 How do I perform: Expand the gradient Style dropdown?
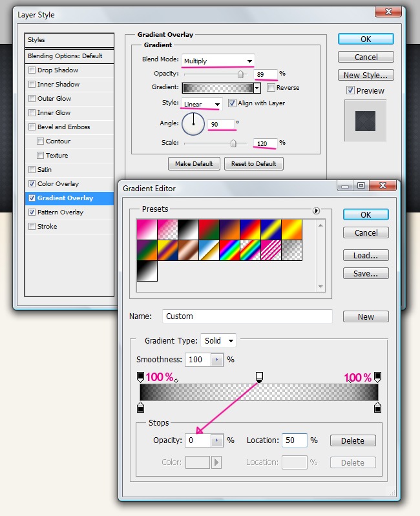click(x=202, y=104)
